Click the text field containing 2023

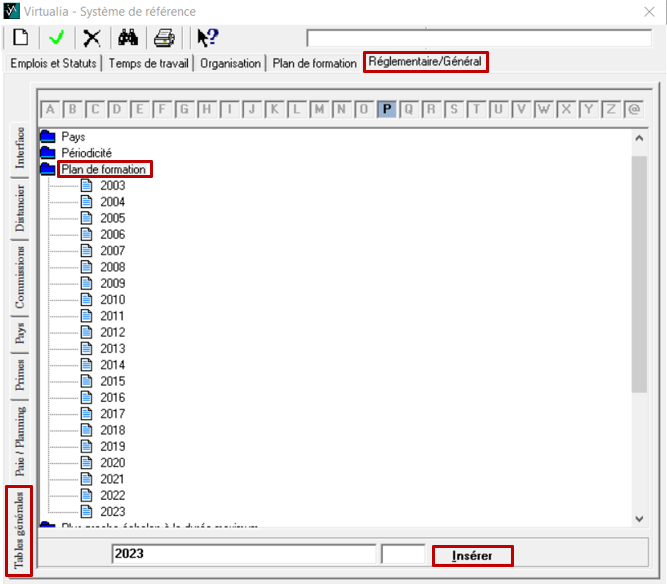pyautogui.click(x=243, y=554)
